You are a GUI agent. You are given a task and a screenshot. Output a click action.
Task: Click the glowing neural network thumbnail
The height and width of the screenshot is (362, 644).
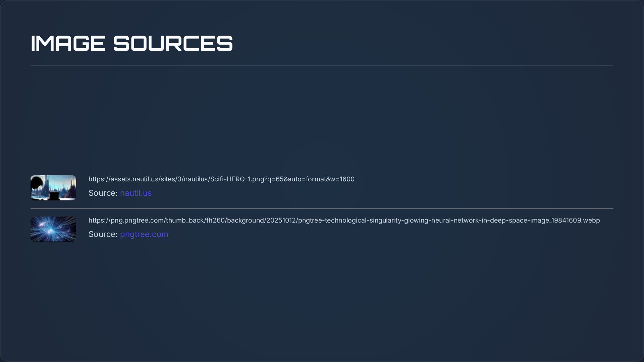53,229
